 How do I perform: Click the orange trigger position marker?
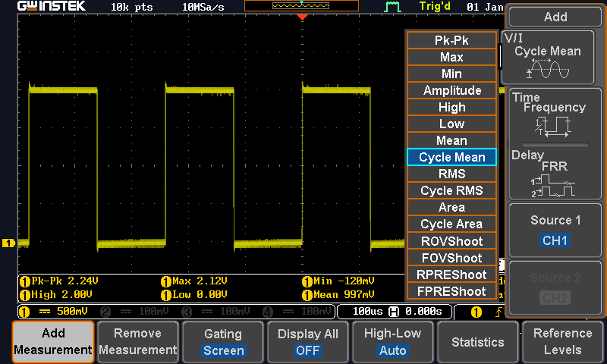[x=302, y=17]
